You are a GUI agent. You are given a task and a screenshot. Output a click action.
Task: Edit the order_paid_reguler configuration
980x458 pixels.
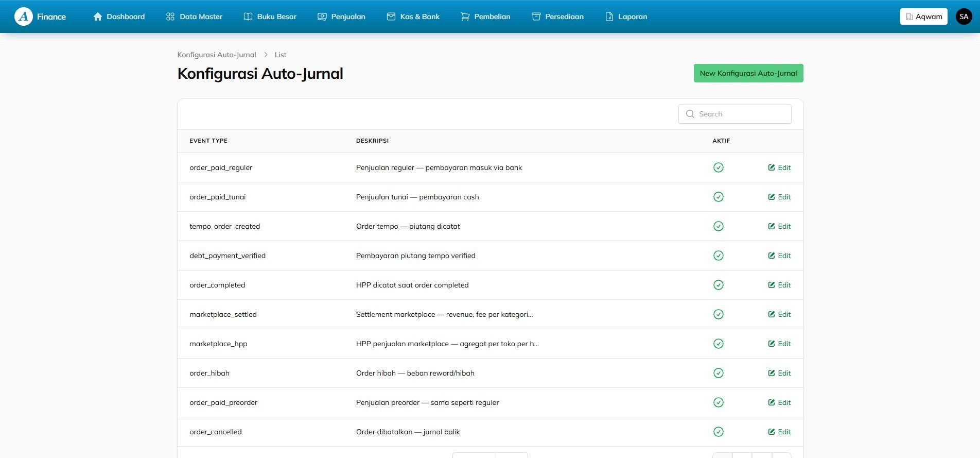[779, 167]
